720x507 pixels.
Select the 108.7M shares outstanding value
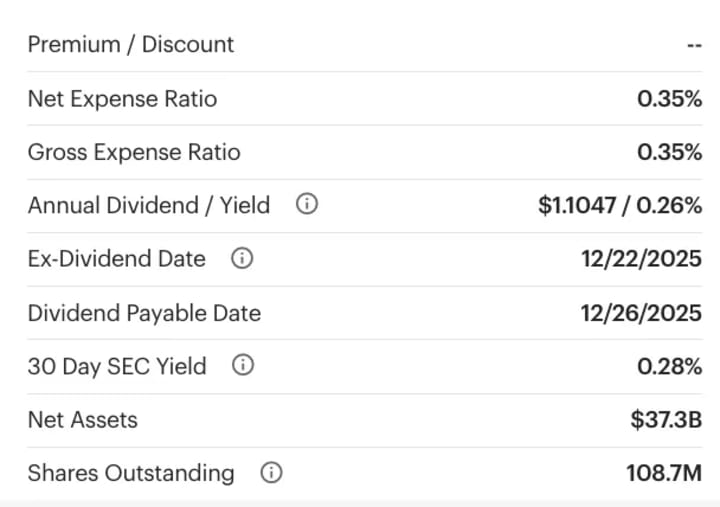pos(664,473)
